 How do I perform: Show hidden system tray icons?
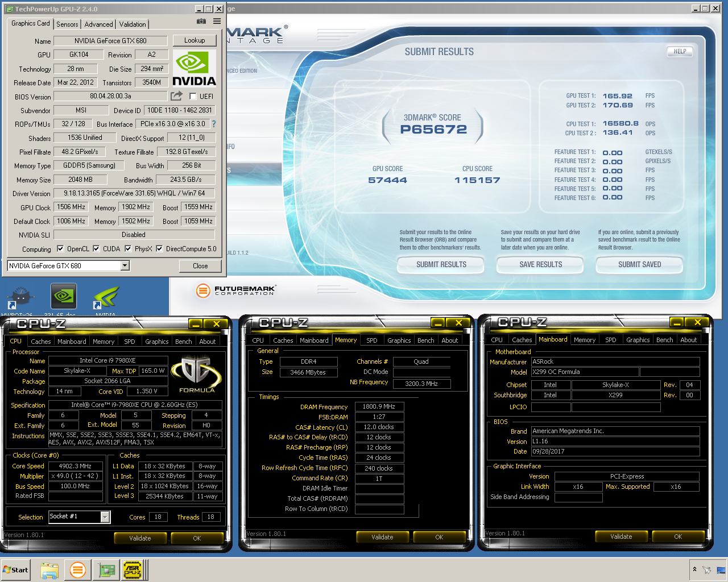(694, 569)
